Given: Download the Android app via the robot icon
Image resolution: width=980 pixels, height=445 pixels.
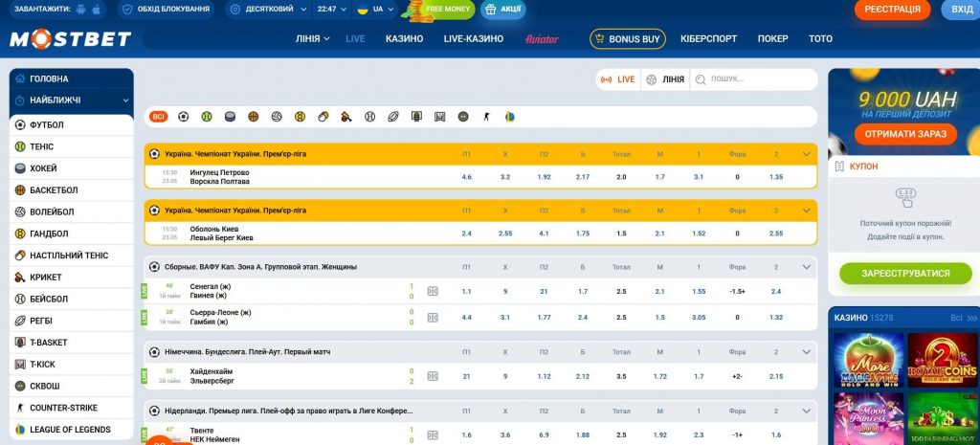Looking at the screenshot, I should pyautogui.click(x=80, y=10).
